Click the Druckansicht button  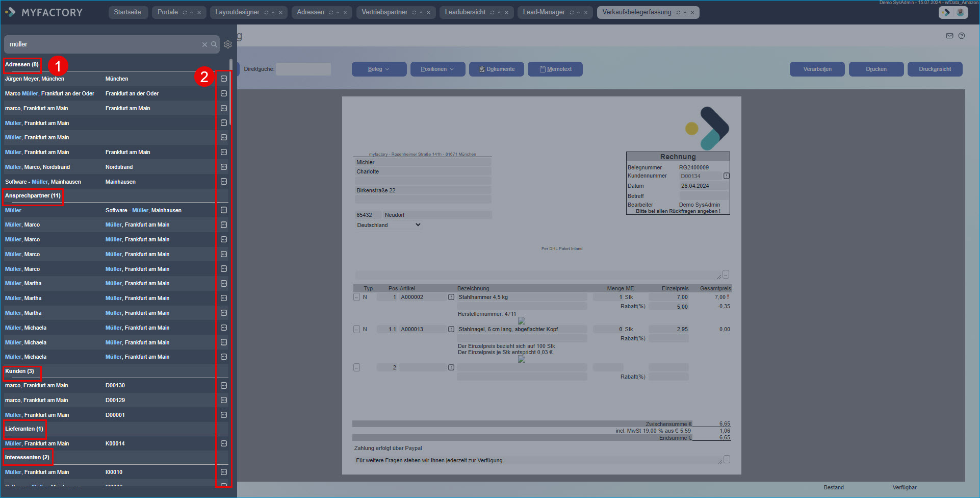point(935,69)
